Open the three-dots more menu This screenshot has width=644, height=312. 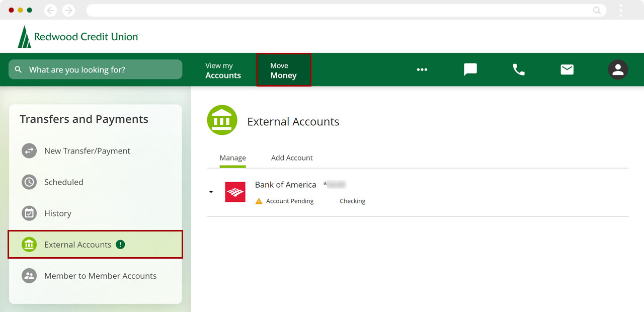coord(422,69)
